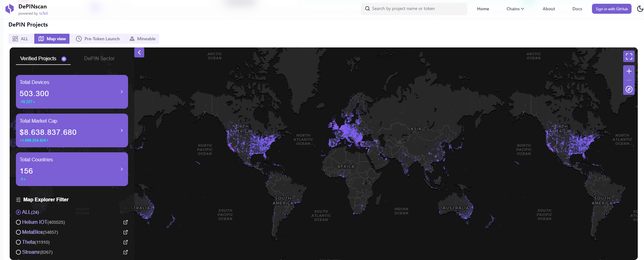Open MetaBlox external link icon
The image size is (644, 260).
click(x=125, y=232)
